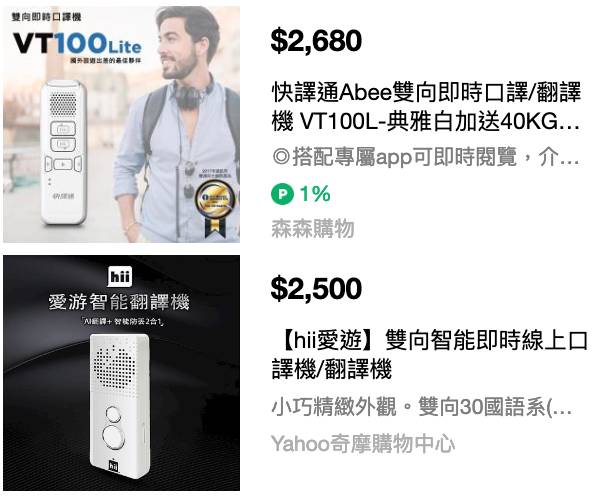Open the hii 愛游智能翻譯機 product image
This screenshot has height=499, width=615.
pyautogui.click(x=122, y=373)
